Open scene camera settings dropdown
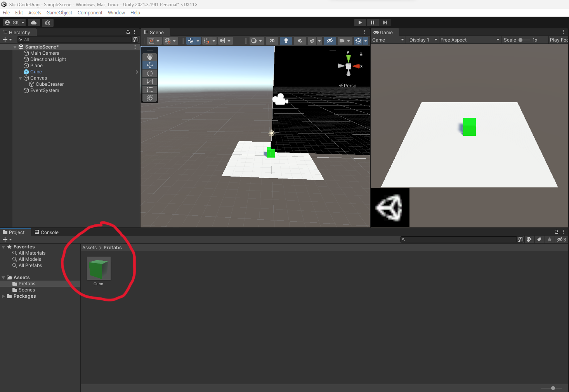 [x=345, y=40]
